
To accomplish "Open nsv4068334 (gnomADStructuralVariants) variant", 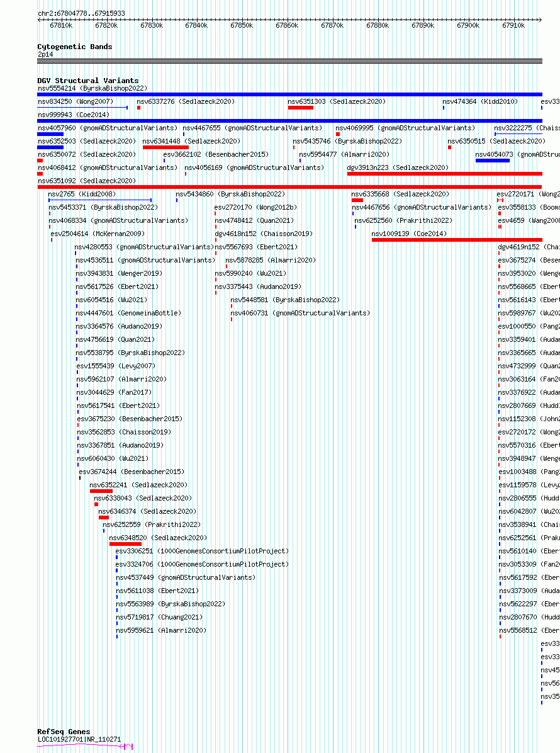I will pyautogui.click(x=118, y=220).
